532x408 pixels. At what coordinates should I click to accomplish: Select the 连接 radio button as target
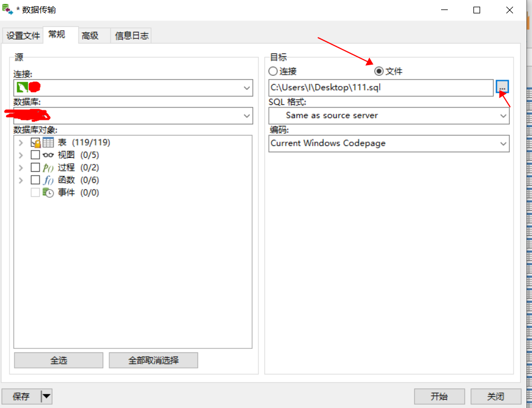[272, 71]
